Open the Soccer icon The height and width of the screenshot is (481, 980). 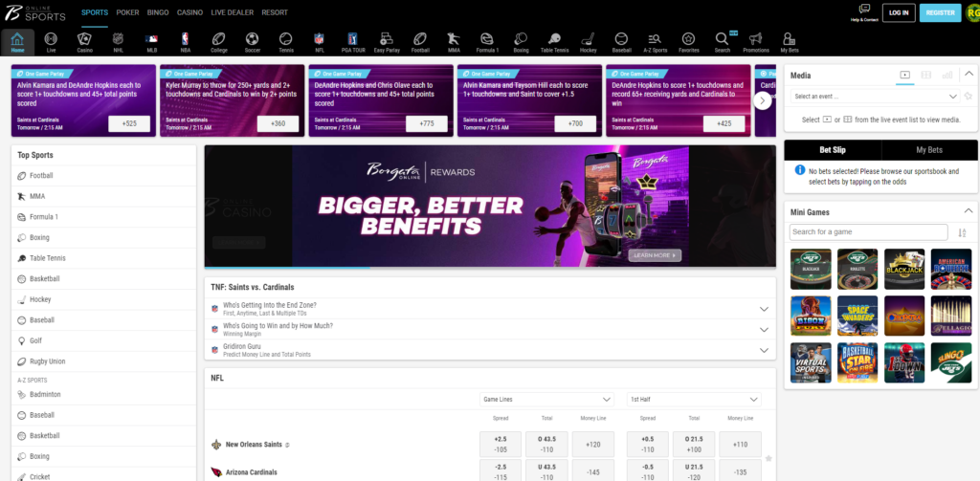point(252,42)
